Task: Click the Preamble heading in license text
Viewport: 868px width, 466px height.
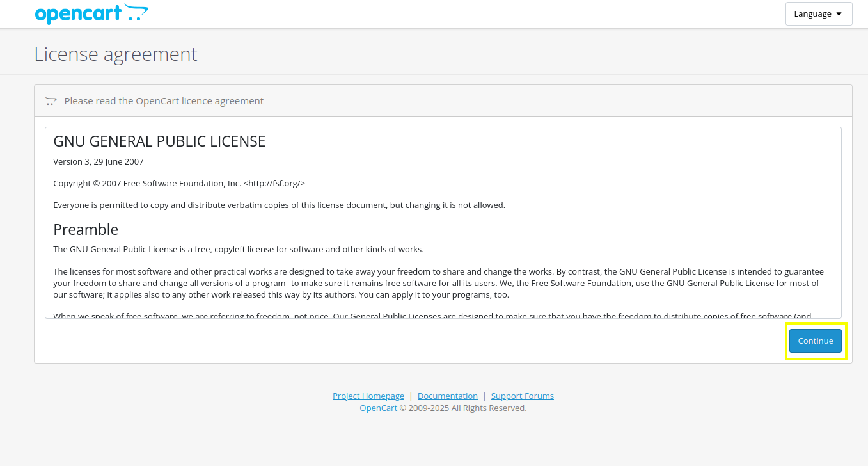Action: [86, 229]
